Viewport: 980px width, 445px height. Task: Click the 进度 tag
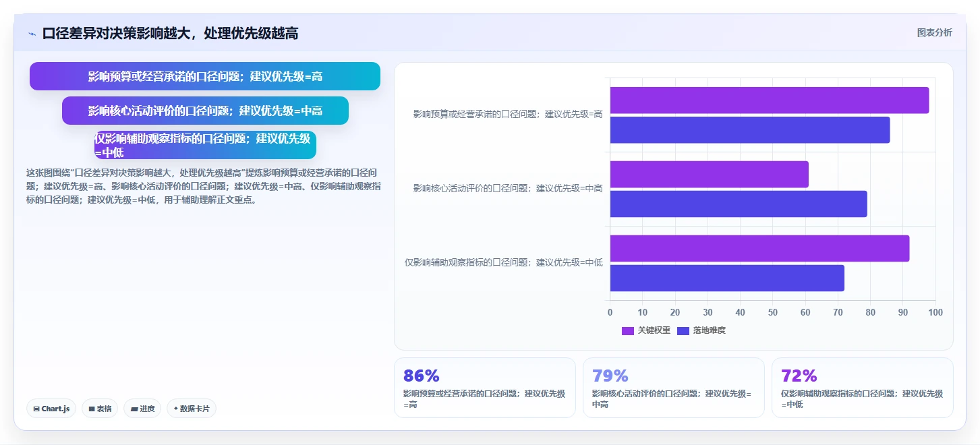click(142, 409)
